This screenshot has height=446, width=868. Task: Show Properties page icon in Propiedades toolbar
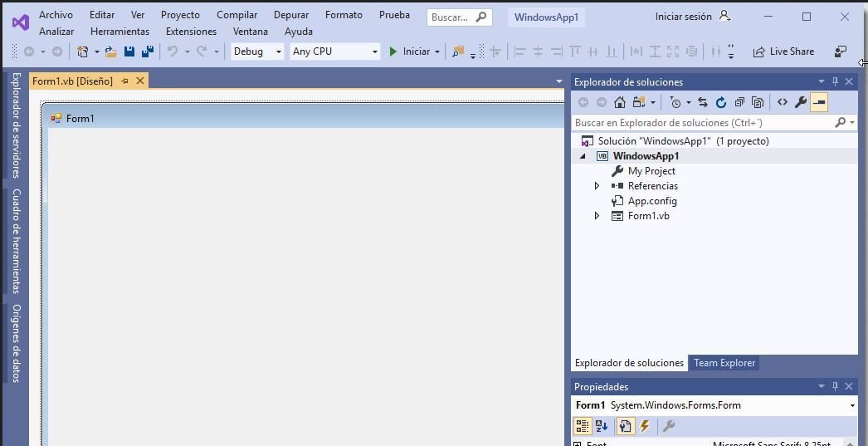coord(625,426)
